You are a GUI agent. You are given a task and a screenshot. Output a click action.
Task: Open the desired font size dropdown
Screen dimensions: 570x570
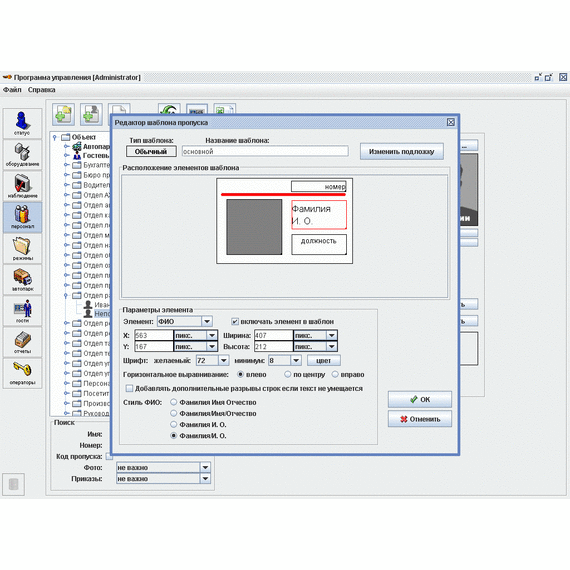(x=224, y=361)
